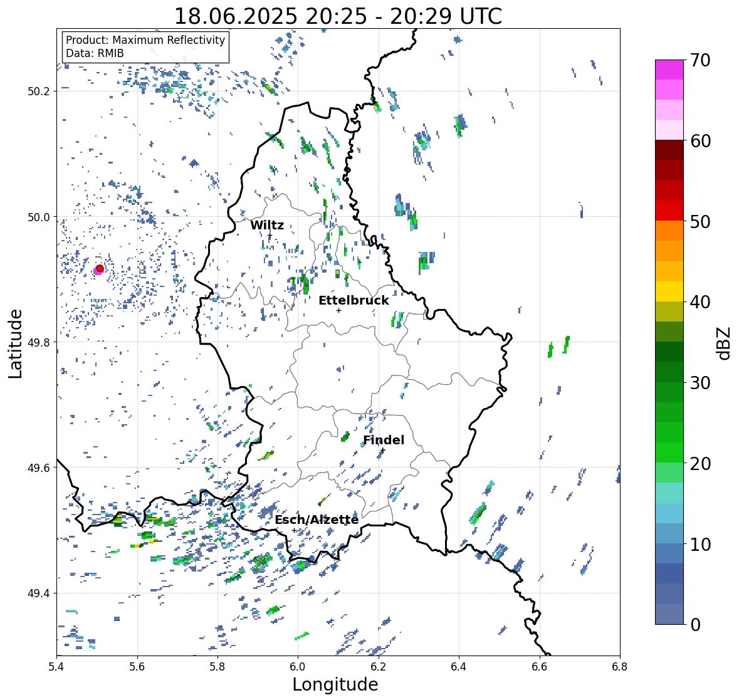Viewport: 739px width, 700px height.
Task: Click the plot title with date and UTC time
Action: coord(338,16)
